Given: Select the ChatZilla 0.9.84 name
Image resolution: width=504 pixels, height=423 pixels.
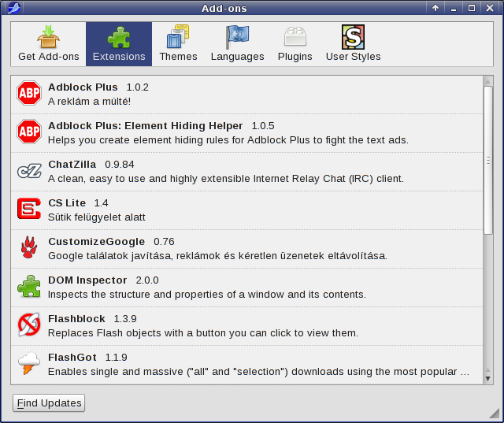Looking at the screenshot, I should (x=91, y=165).
